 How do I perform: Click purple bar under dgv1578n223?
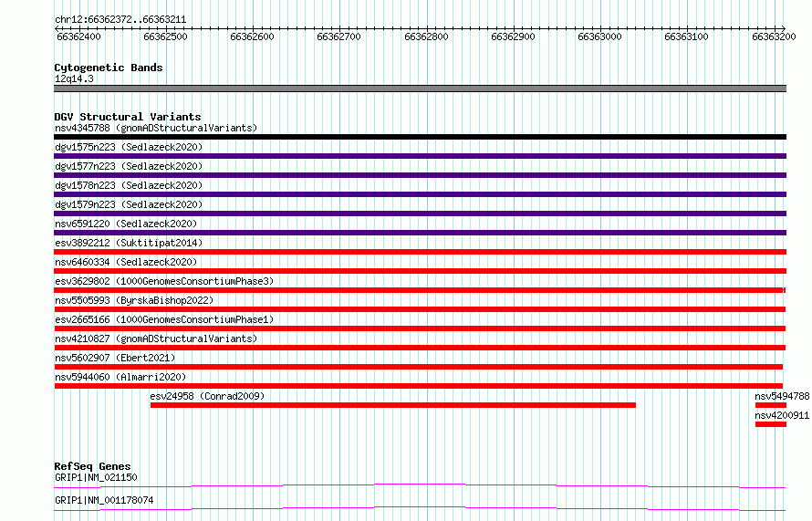click(420, 194)
